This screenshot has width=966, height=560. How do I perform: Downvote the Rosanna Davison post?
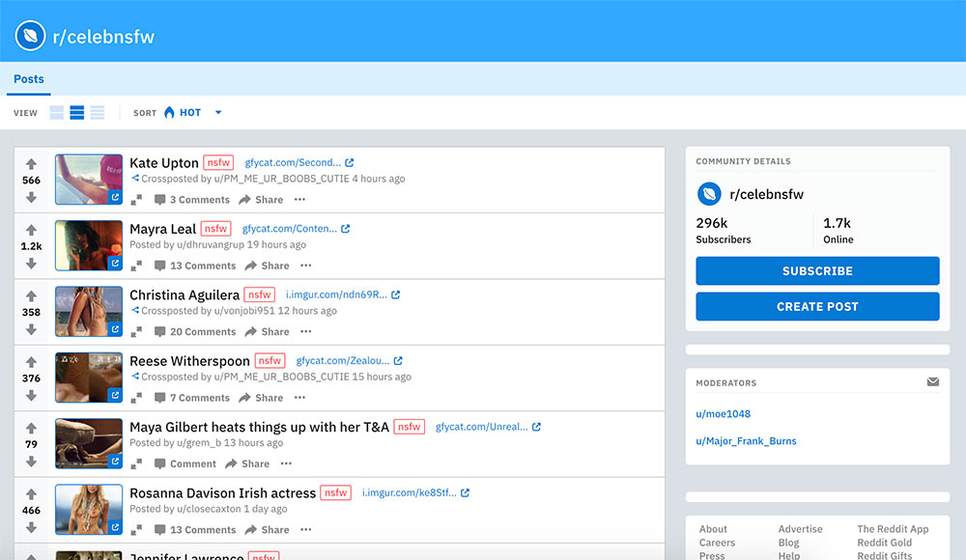32,527
